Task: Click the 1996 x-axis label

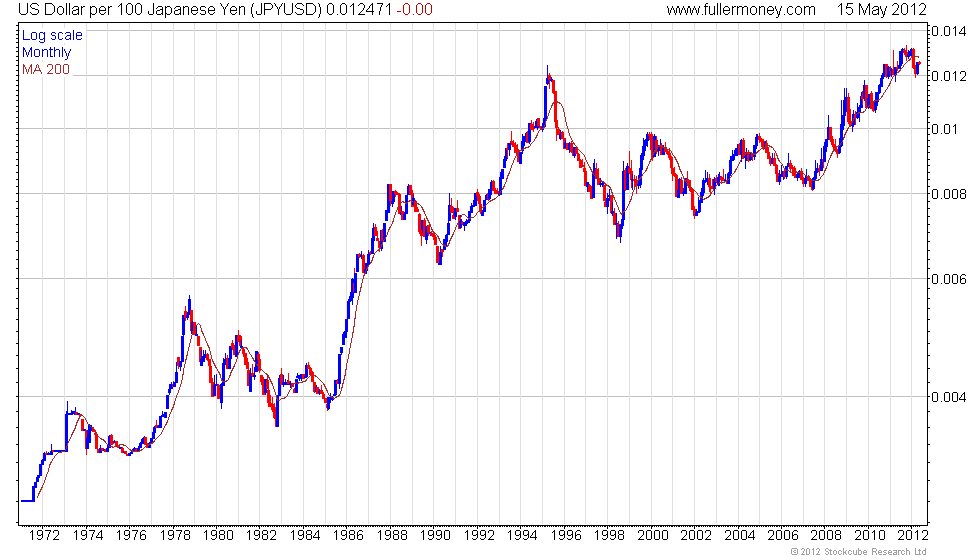Action: [566, 536]
